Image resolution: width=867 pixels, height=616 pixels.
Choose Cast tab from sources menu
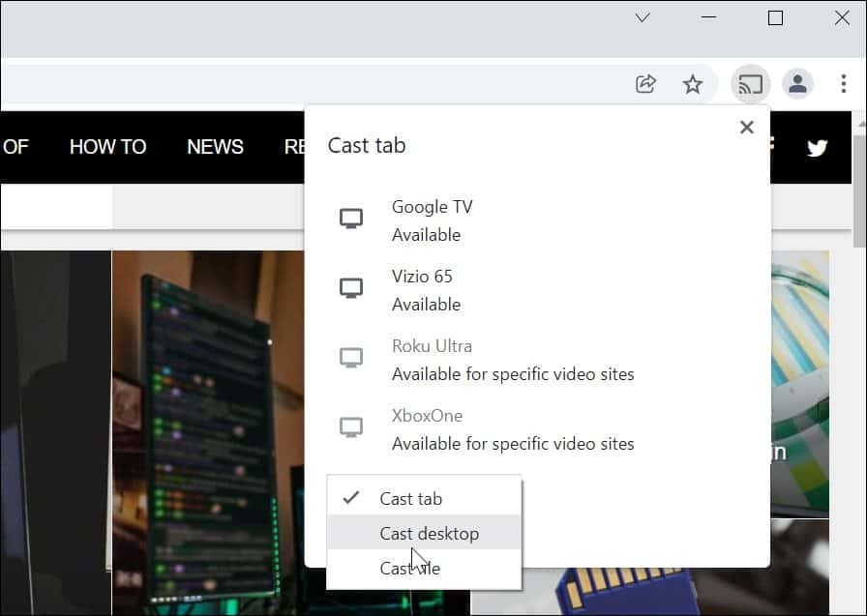(424, 498)
